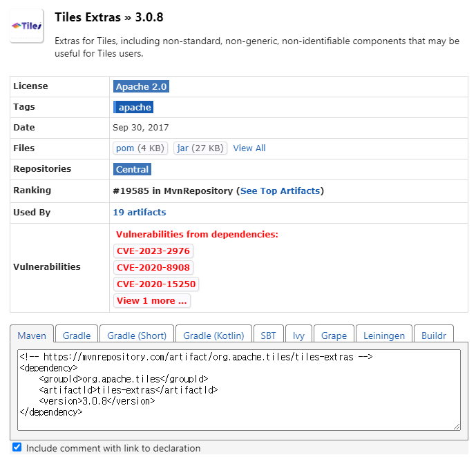Follow the See Top Artifacts link
Viewport: 476px width, 457px height.
(x=280, y=191)
